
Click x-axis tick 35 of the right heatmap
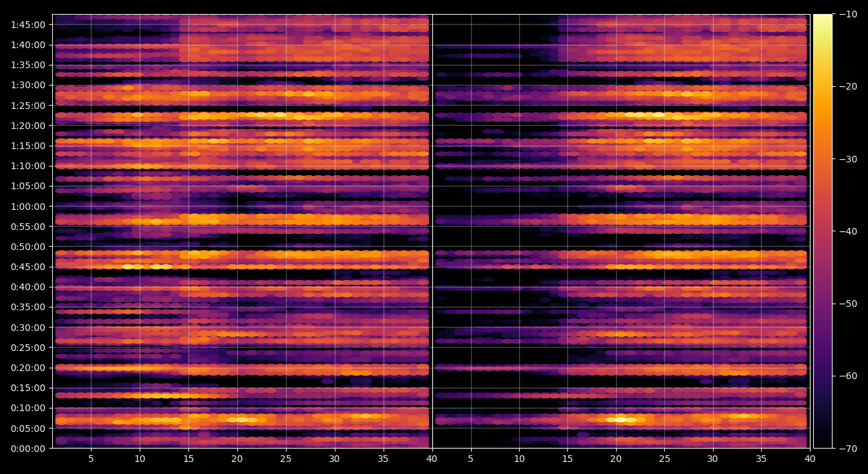pos(761,459)
